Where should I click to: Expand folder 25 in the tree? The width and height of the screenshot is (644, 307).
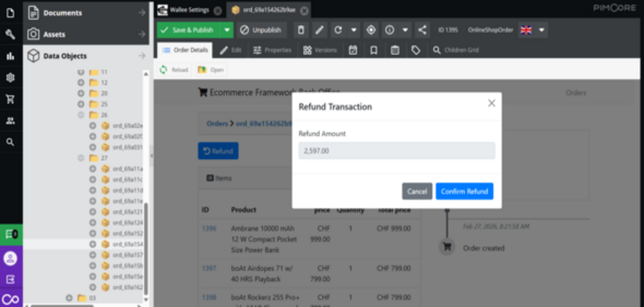point(81,104)
